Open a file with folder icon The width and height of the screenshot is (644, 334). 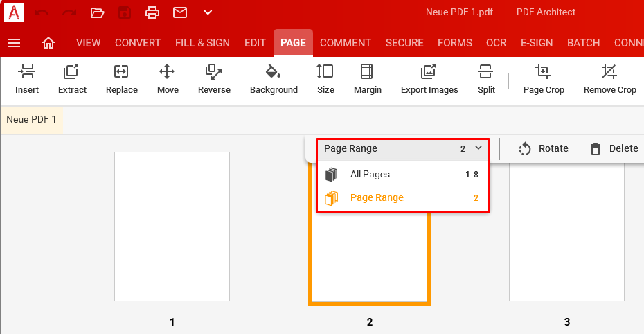click(x=97, y=12)
